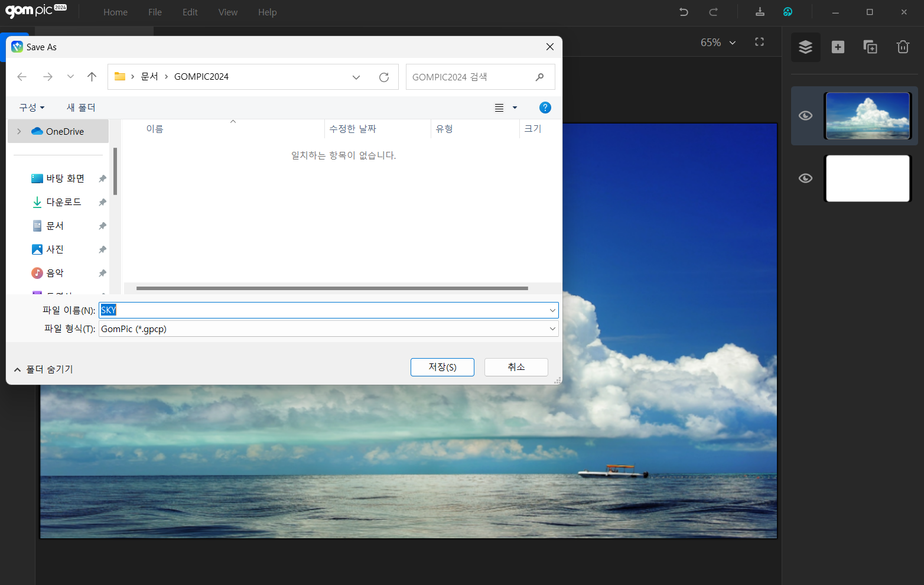Toggle visibility of the white layer
924x585 pixels.
[805, 178]
